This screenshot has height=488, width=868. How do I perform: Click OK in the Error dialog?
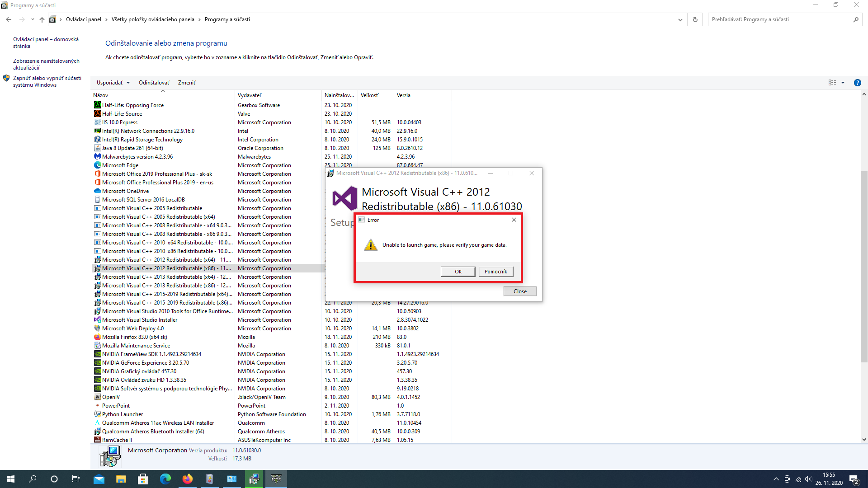click(458, 272)
